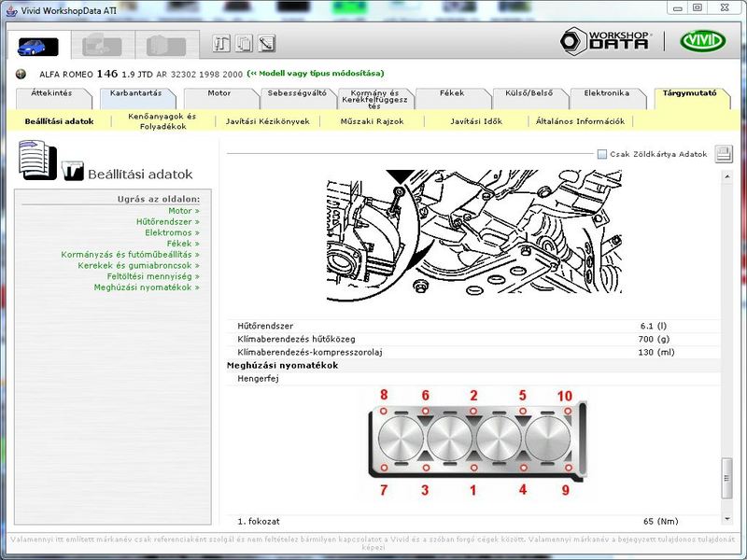Screen dimensions: 747x560
Task: Click the 65 (Nm) value
Action: 660,522
